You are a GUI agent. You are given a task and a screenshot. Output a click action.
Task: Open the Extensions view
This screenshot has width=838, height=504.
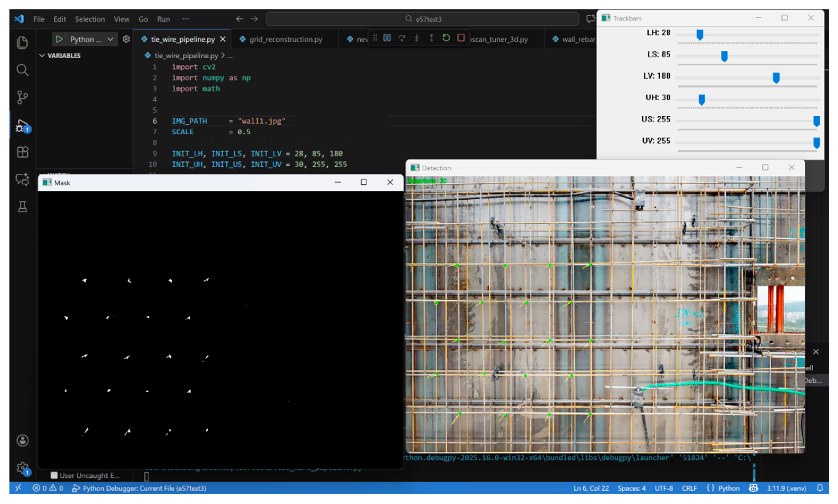[x=22, y=152]
